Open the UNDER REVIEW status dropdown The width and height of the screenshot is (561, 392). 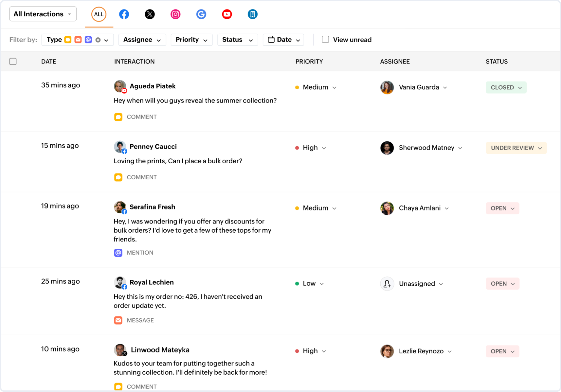click(516, 148)
